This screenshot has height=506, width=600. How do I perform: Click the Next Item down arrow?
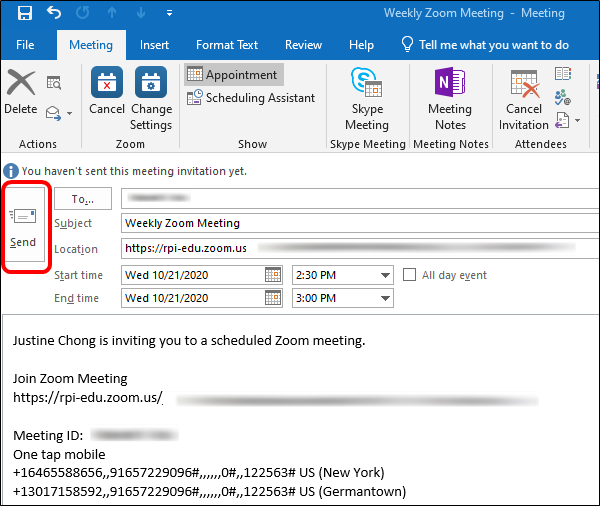point(141,13)
